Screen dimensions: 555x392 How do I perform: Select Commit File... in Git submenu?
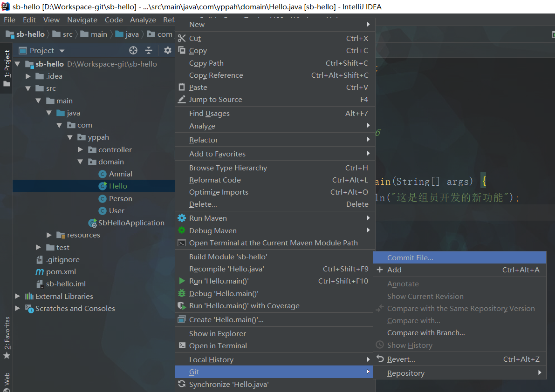[410, 257]
